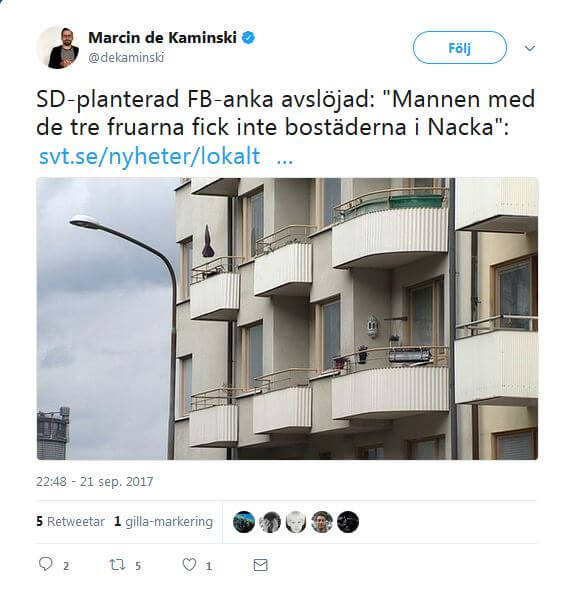Image resolution: width=570 pixels, height=597 pixels.
Task: Expand tweet options chevron menu
Action: coord(530,48)
